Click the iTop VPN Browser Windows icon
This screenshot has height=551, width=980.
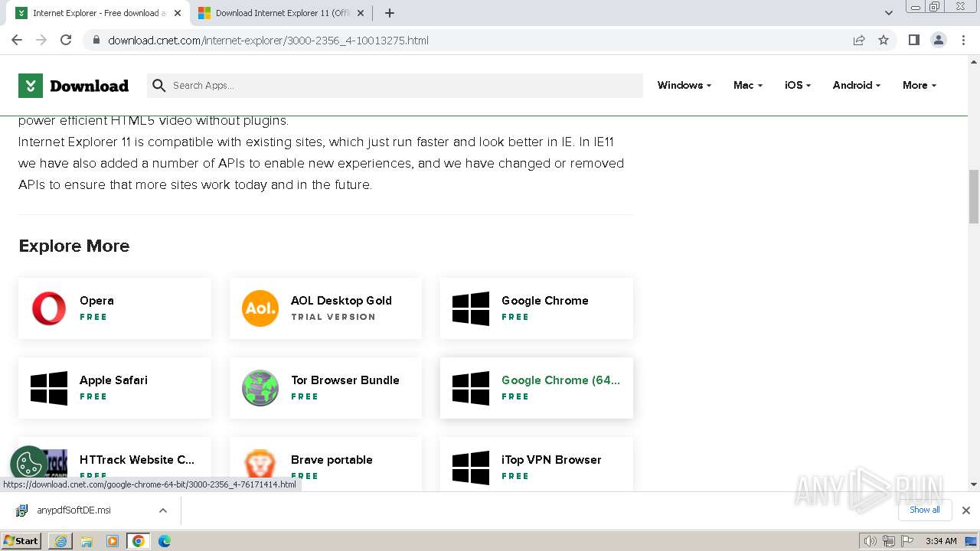(471, 468)
